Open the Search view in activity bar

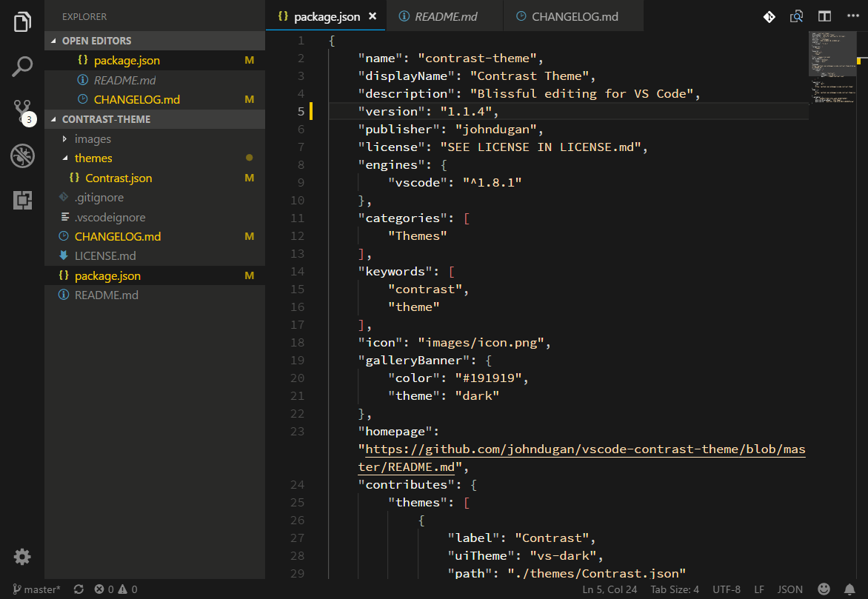pos(22,67)
